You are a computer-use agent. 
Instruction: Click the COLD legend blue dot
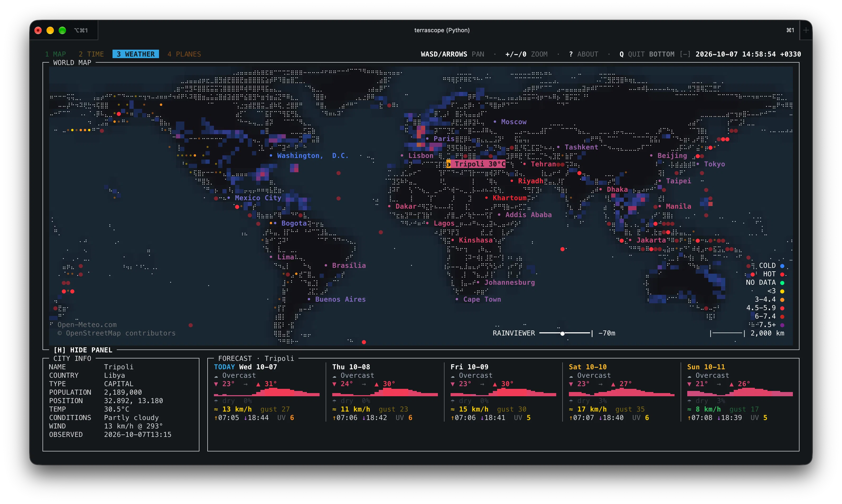point(782,265)
